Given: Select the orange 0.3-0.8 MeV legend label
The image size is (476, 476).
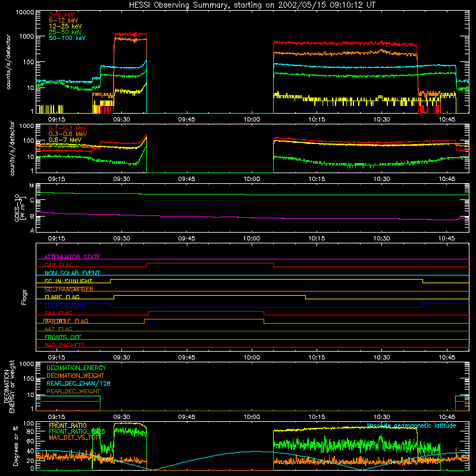Looking at the screenshot, I should pos(68,134).
